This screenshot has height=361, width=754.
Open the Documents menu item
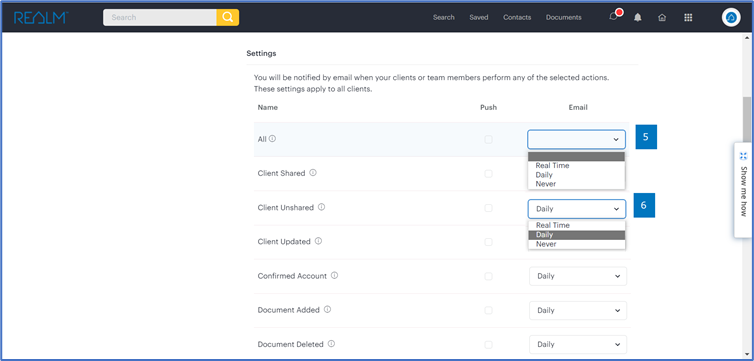point(564,17)
